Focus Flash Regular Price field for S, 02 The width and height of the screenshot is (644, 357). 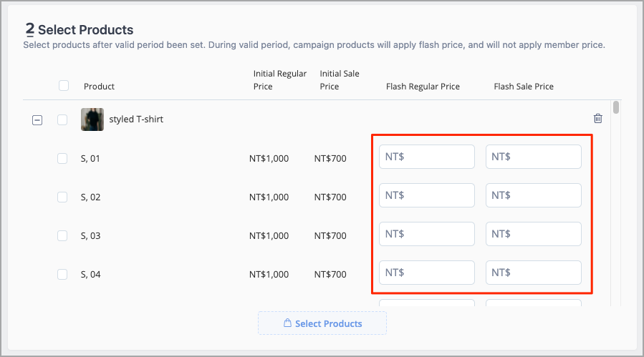point(427,195)
